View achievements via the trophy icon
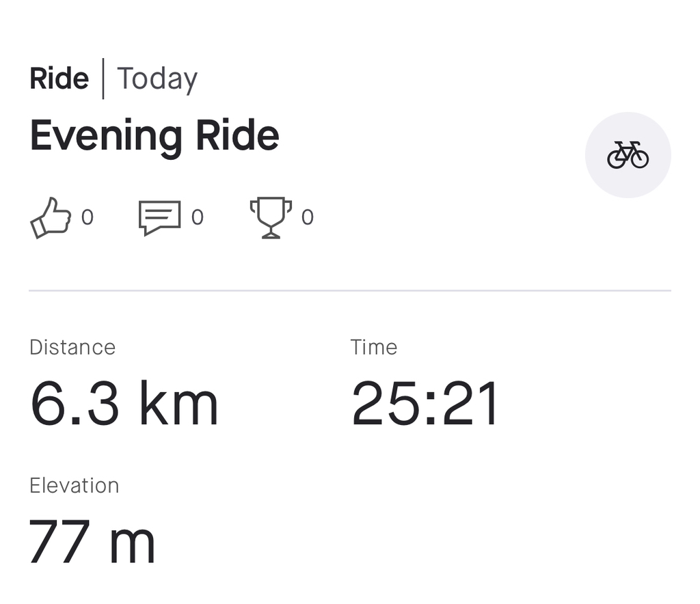 point(271,218)
